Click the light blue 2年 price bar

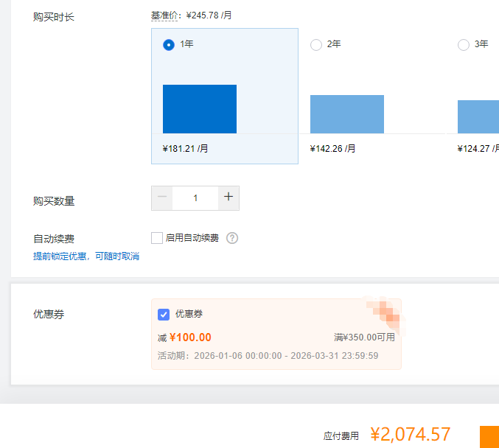[347, 114]
